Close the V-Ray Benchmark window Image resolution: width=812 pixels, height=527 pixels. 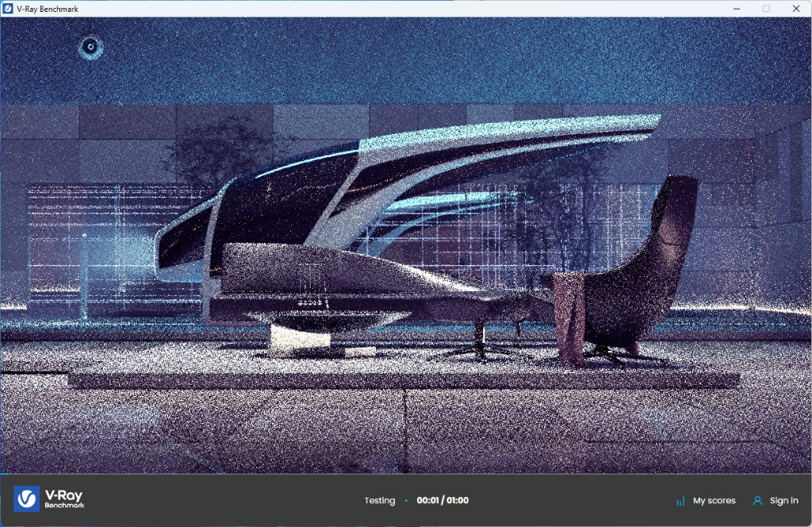[x=796, y=9]
